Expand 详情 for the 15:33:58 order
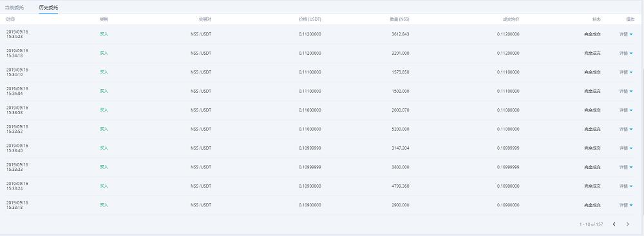The image size is (644, 236). [626, 110]
